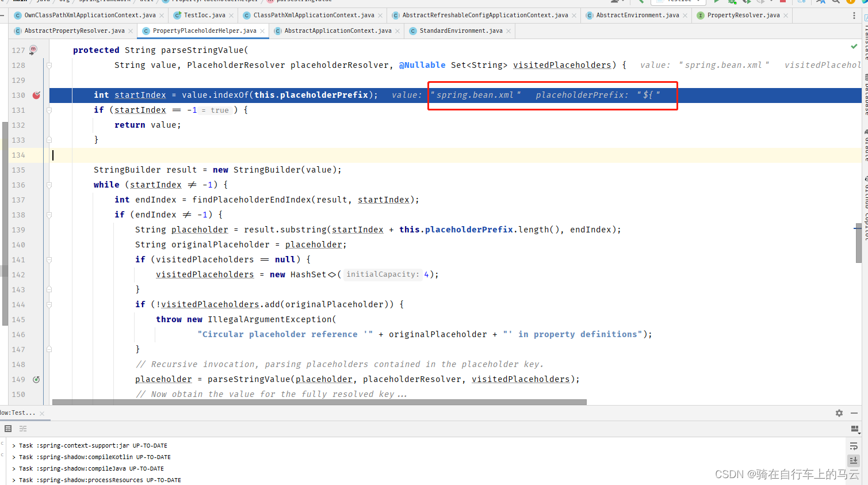Expand the spring-shadow:compileJava task output
868x485 pixels.
tap(14, 469)
